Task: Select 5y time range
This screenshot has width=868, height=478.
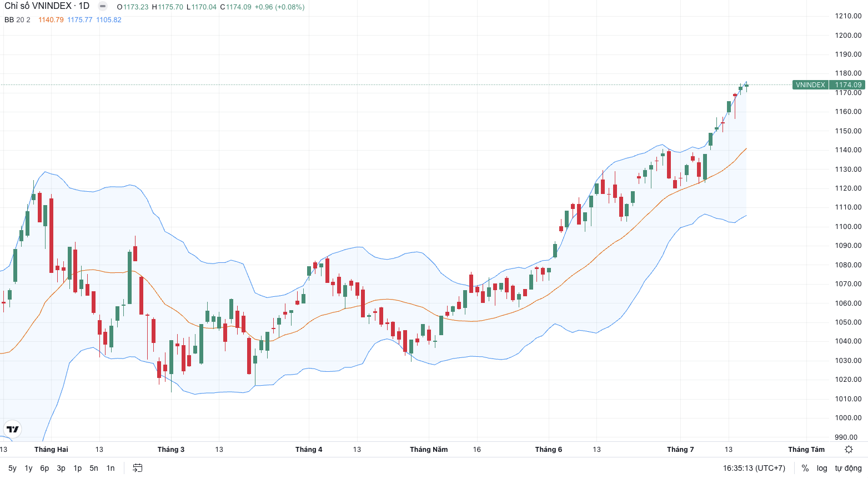Action: click(x=12, y=468)
